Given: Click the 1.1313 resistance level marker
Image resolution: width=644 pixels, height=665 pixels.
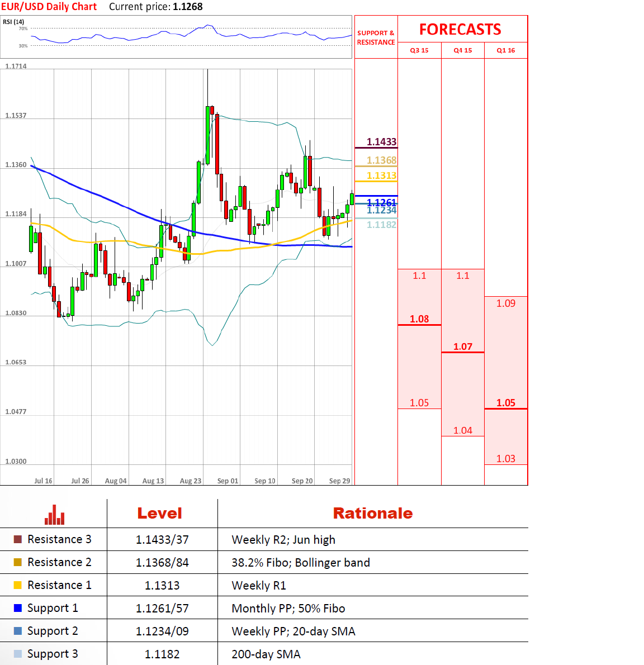Looking at the screenshot, I should (381, 175).
